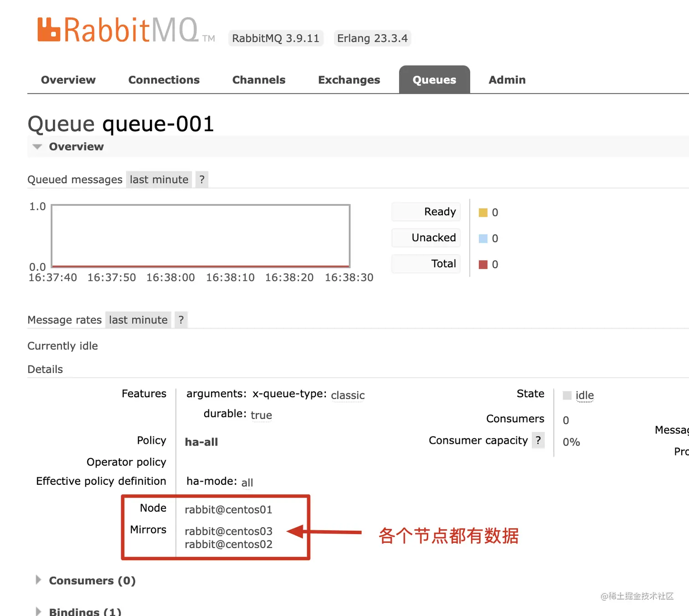Change Queued messages last minute range
This screenshot has height=616, width=689.
click(159, 180)
